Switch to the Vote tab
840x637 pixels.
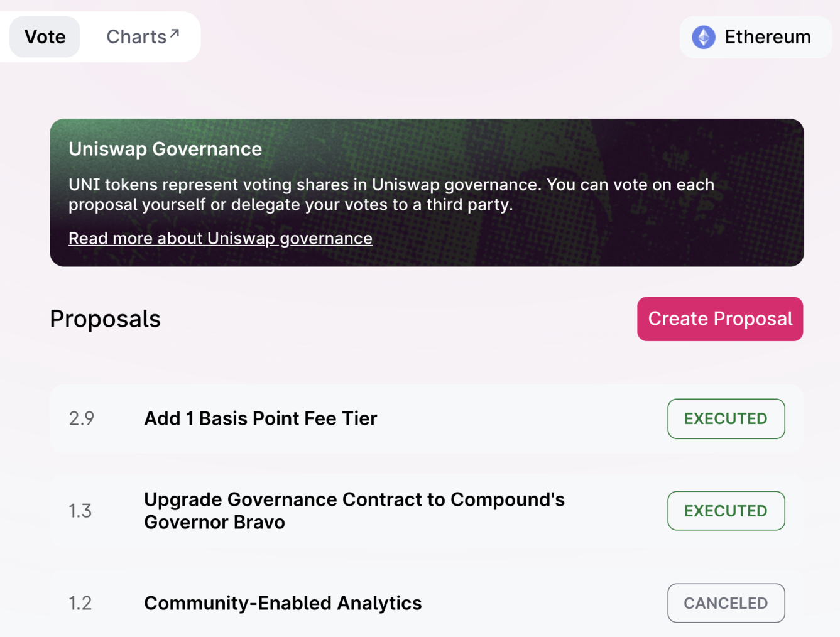(x=45, y=37)
